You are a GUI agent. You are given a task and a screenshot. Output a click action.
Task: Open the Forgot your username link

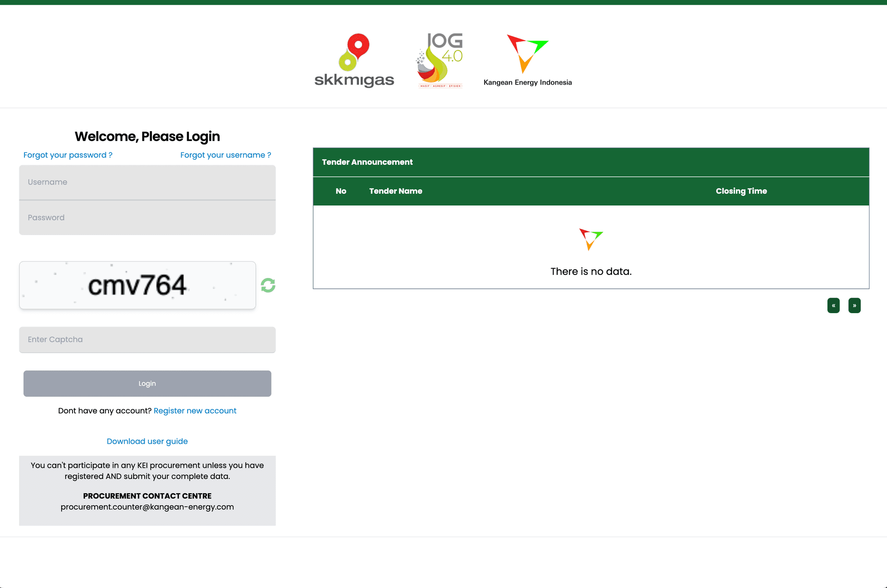(x=225, y=155)
